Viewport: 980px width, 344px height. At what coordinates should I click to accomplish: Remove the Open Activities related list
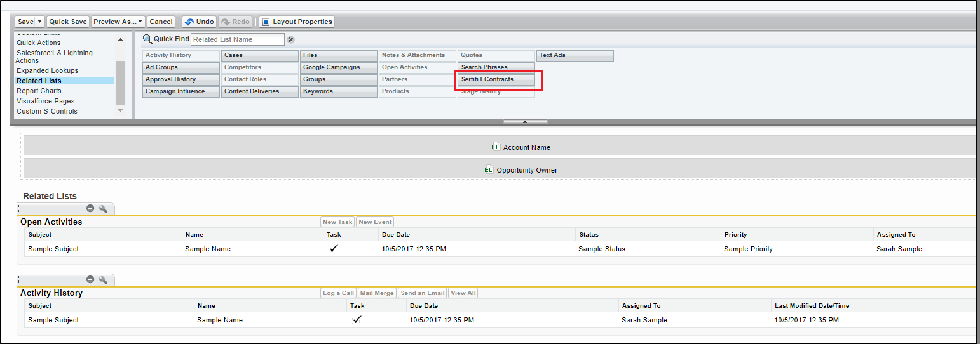coord(90,209)
